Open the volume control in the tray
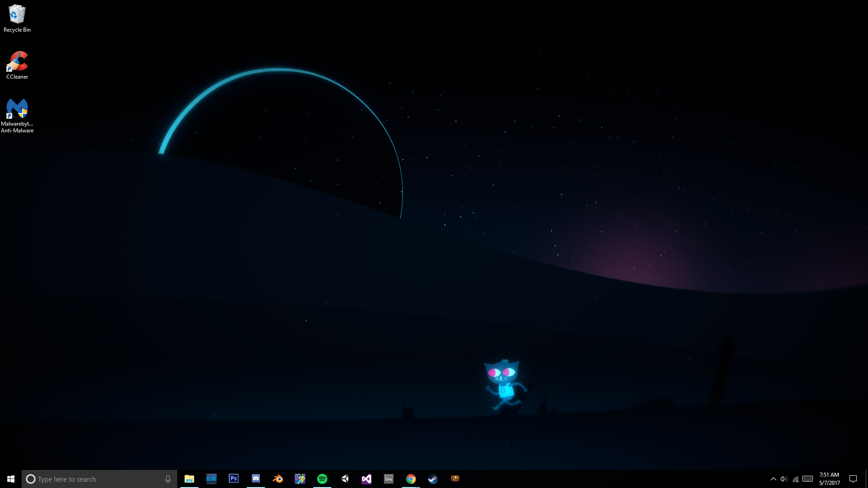 (784, 479)
